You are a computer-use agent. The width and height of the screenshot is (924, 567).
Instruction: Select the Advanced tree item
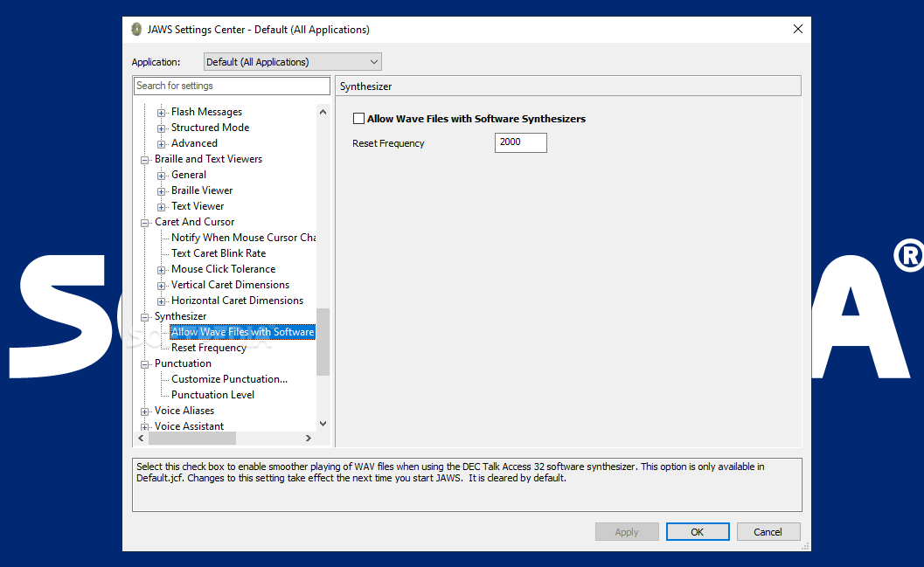point(194,143)
